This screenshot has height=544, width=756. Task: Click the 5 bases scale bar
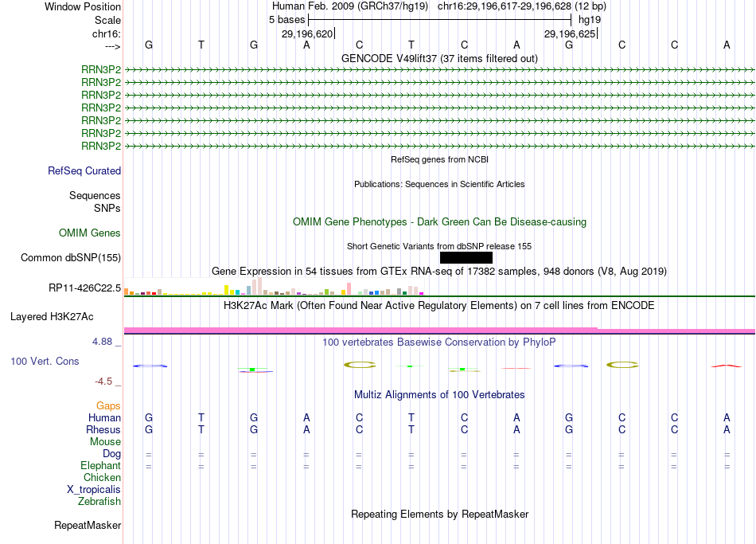440,20
